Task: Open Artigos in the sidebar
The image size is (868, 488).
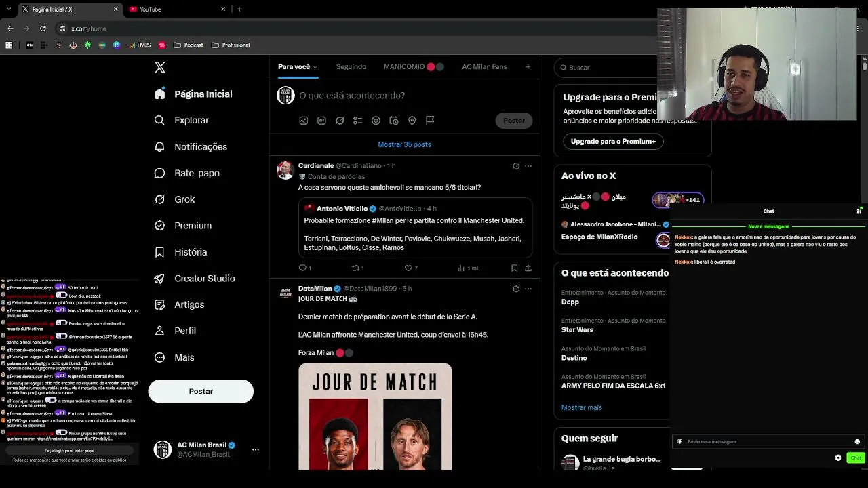Action: [179, 304]
